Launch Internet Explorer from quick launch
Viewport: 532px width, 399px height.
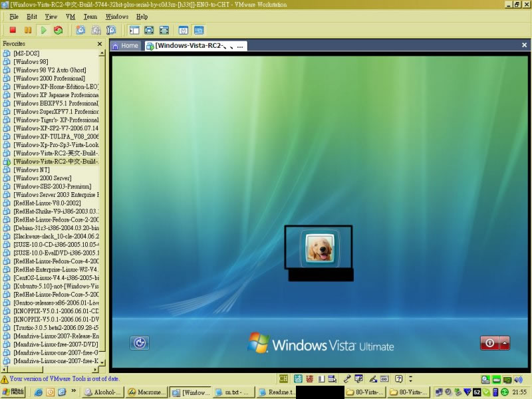click(39, 392)
